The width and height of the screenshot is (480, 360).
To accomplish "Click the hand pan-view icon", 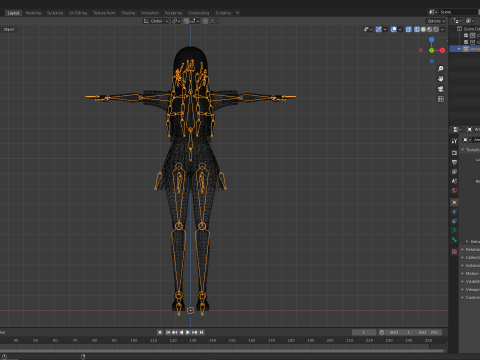I will coord(441,79).
